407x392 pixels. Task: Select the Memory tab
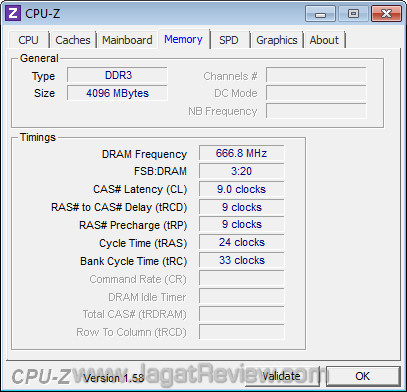click(183, 39)
